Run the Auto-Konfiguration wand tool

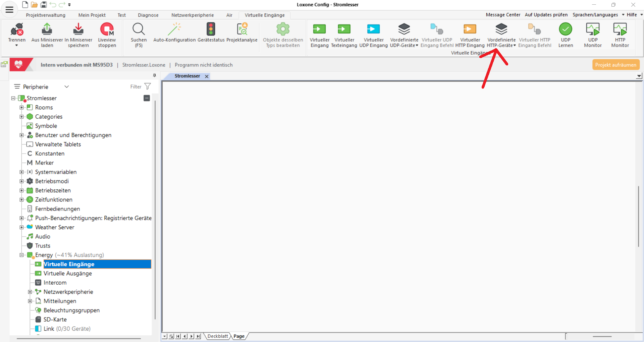(174, 30)
